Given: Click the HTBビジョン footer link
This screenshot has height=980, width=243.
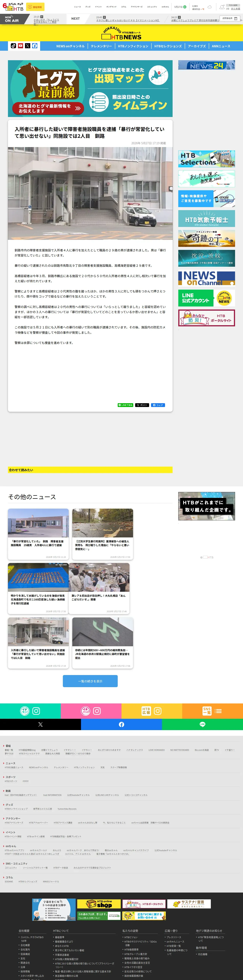Looking at the screenshot, I should point(131,937).
